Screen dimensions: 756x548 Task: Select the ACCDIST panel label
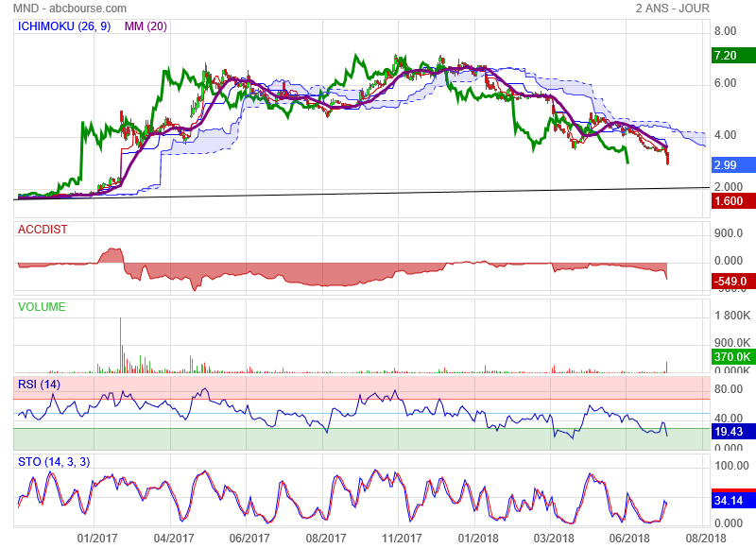point(43,230)
